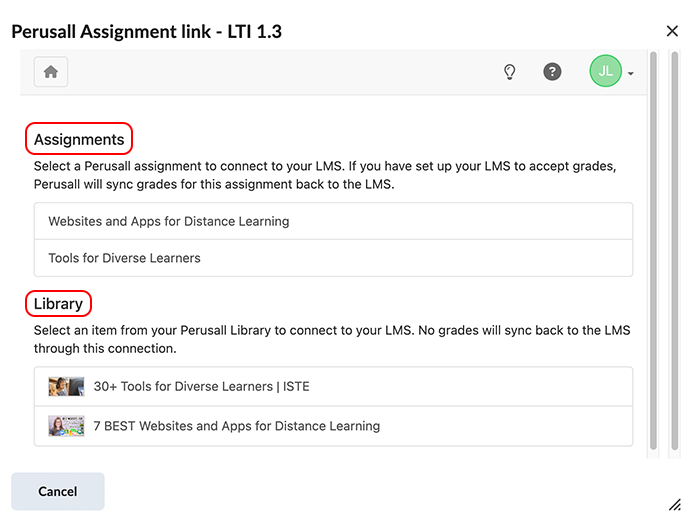Click the vertical scrollbar in the dialog

click(x=653, y=250)
